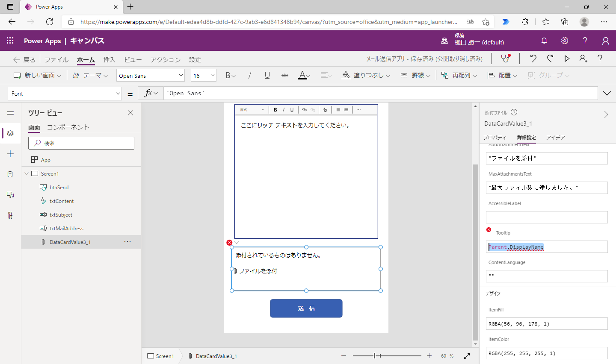Open the 設定 menu tab

pos(195,59)
